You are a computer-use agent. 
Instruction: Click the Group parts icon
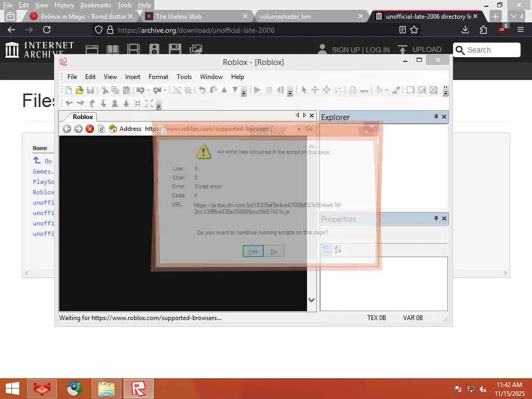(x=177, y=90)
